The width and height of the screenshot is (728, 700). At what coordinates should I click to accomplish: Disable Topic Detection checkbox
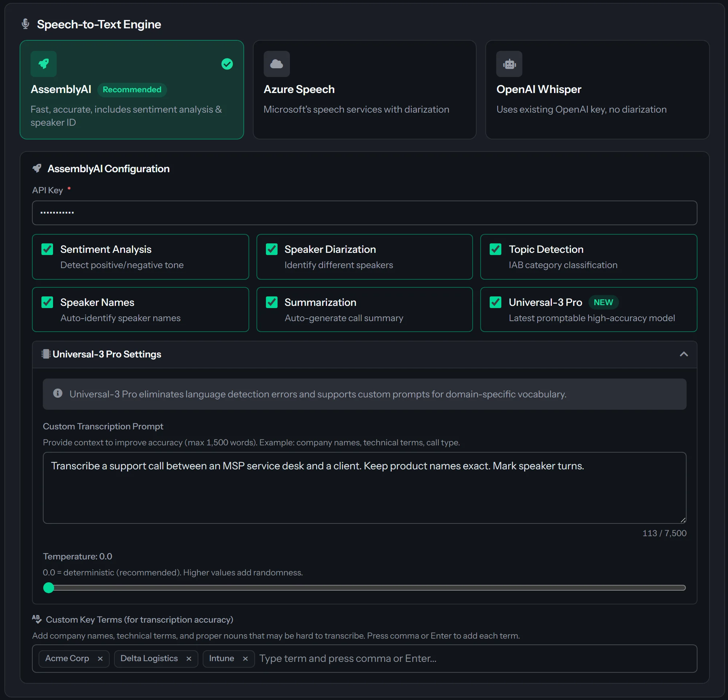[496, 249]
